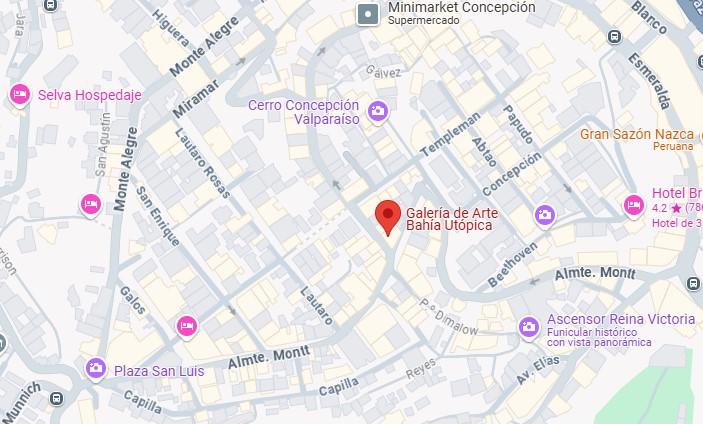Click the bus stop icon near Blanco
Screen dimensions: 703x424
[x=615, y=37]
